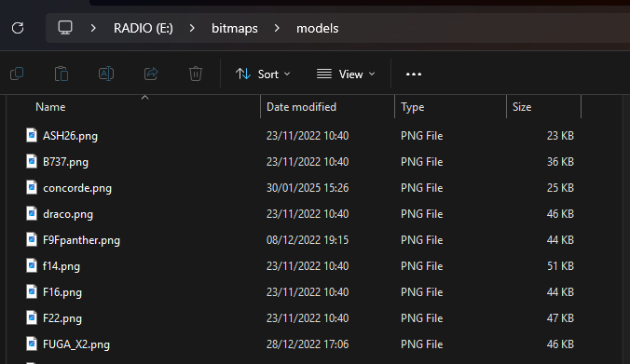The height and width of the screenshot is (364, 630).
Task: Click the This PC monitor icon in breadcrumb
Action: (65, 28)
